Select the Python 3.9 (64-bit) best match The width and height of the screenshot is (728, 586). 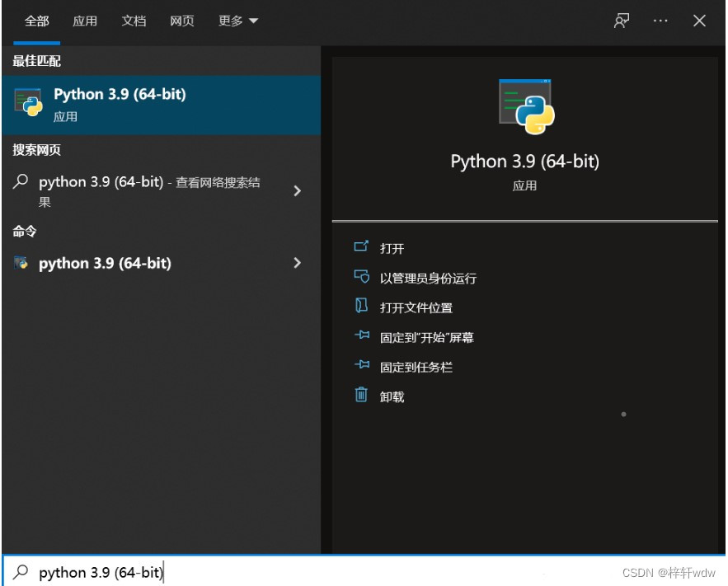tap(162, 105)
